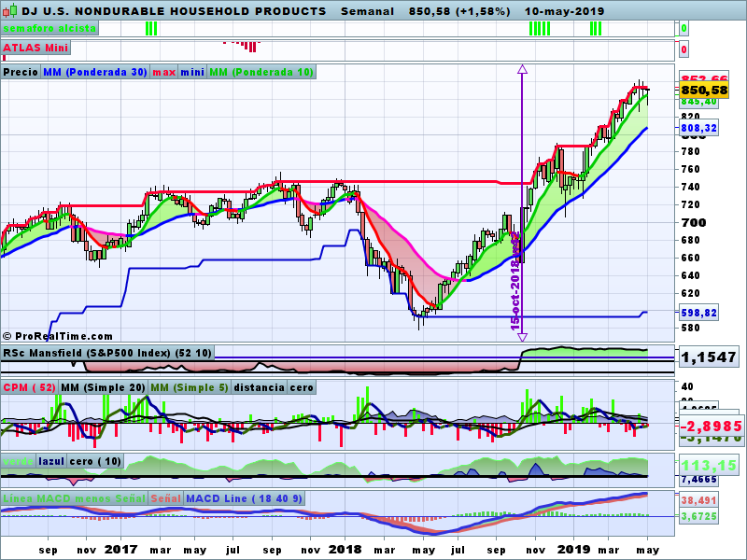Click the current price tag 850,58
Viewport: 747px width, 560px height.
coord(704,91)
